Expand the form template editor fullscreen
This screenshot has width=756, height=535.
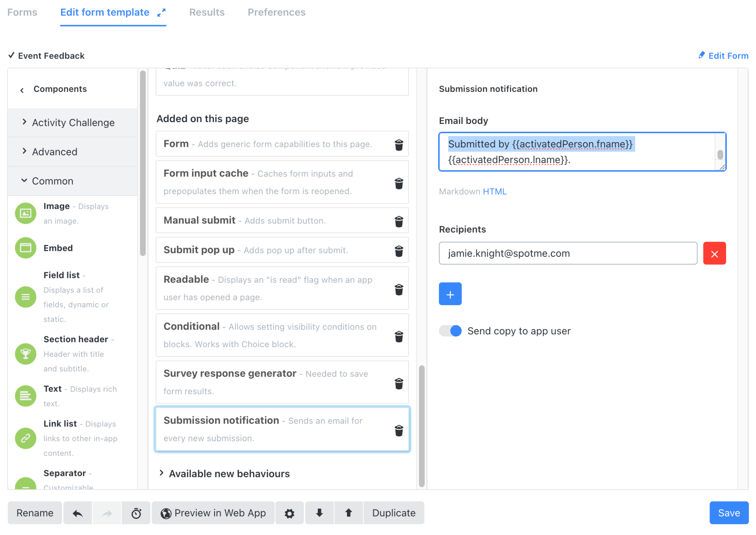[x=161, y=13]
